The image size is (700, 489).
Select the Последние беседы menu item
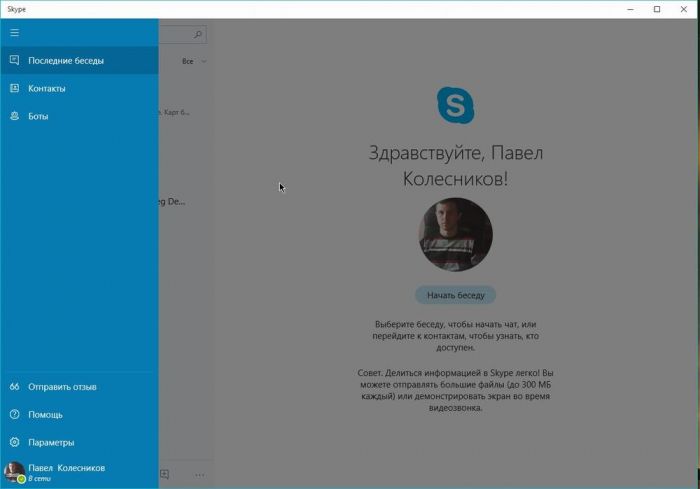pos(66,61)
